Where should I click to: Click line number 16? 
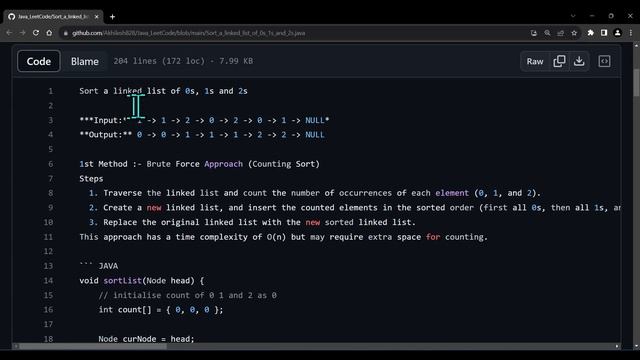tap(48, 310)
